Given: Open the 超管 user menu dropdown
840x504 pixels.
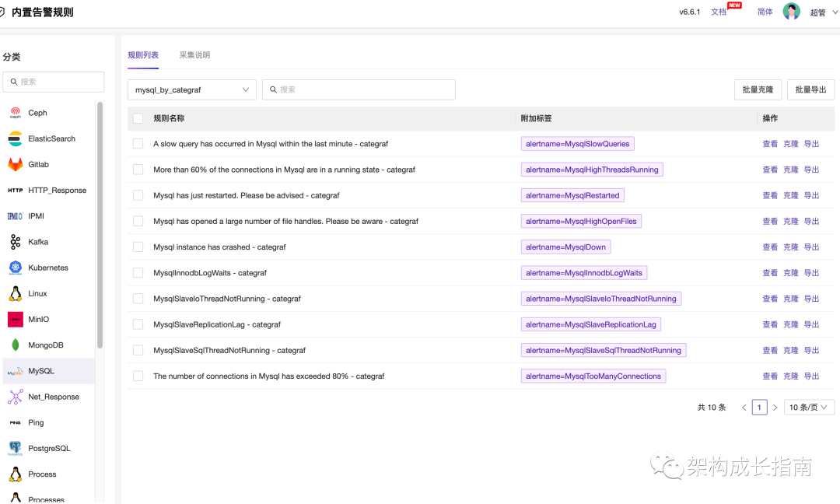Looking at the screenshot, I should pyautogui.click(x=821, y=12).
